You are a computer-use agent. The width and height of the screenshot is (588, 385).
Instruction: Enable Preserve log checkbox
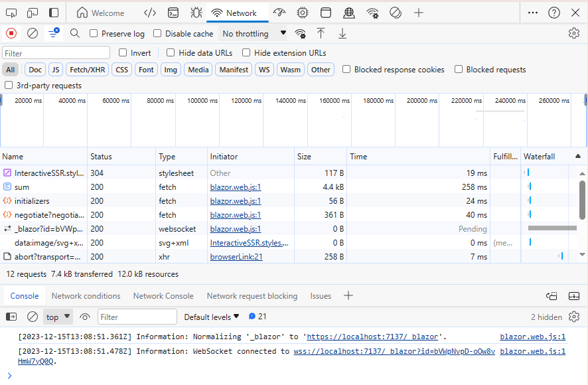(94, 34)
